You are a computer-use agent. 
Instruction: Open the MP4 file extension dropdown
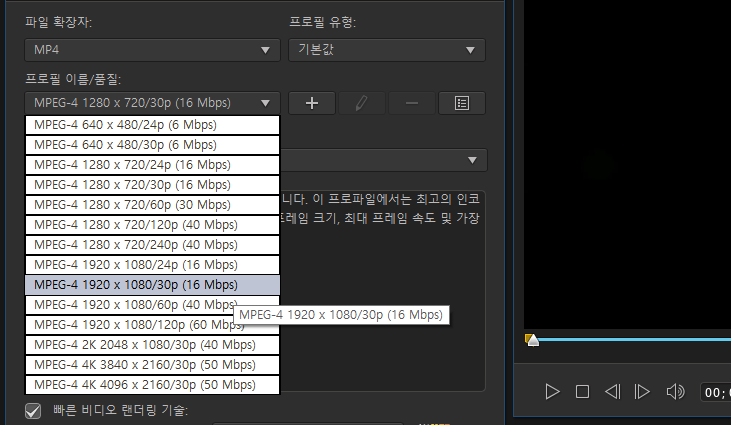pos(152,50)
